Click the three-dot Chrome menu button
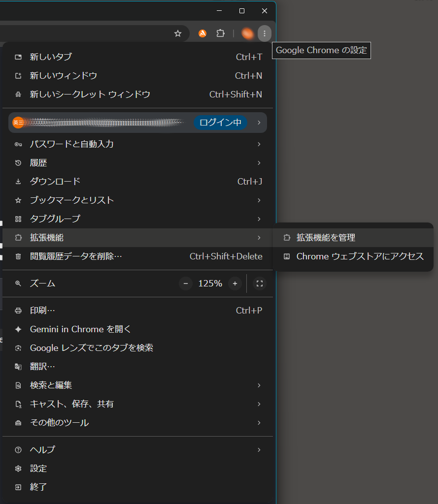438x504 pixels. tap(265, 33)
